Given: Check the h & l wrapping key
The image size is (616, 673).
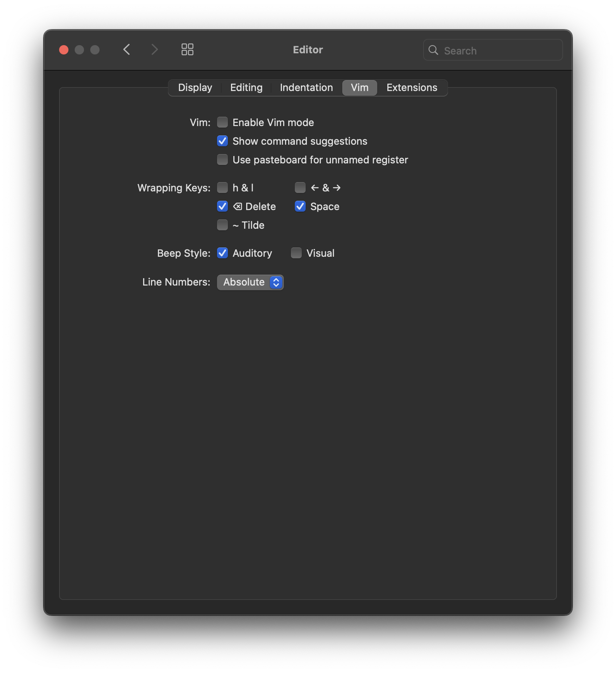Looking at the screenshot, I should pyautogui.click(x=222, y=188).
